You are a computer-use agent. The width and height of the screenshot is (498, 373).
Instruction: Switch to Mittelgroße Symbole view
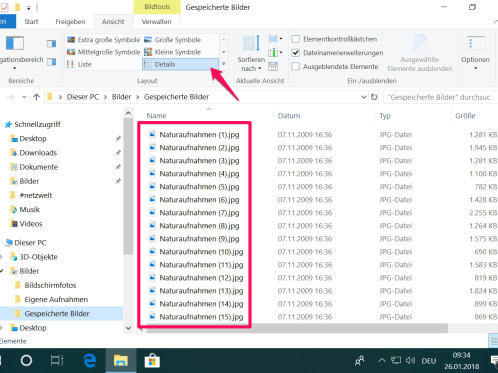103,52
